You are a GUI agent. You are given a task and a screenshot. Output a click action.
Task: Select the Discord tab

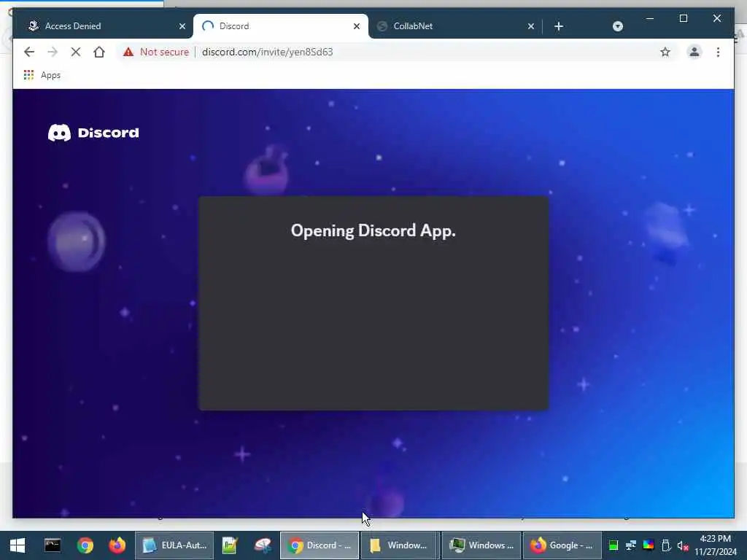280,26
